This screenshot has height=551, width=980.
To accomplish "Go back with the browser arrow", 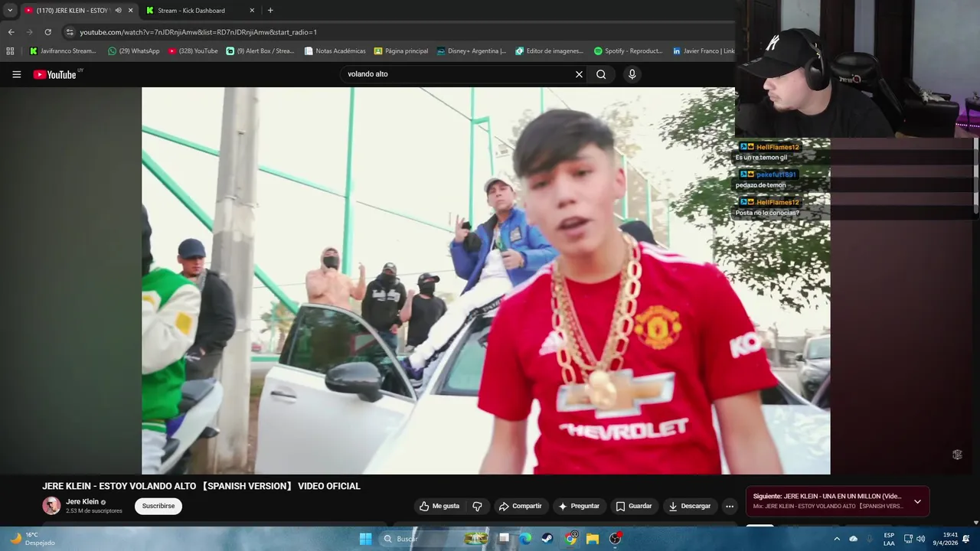I will [x=11, y=32].
